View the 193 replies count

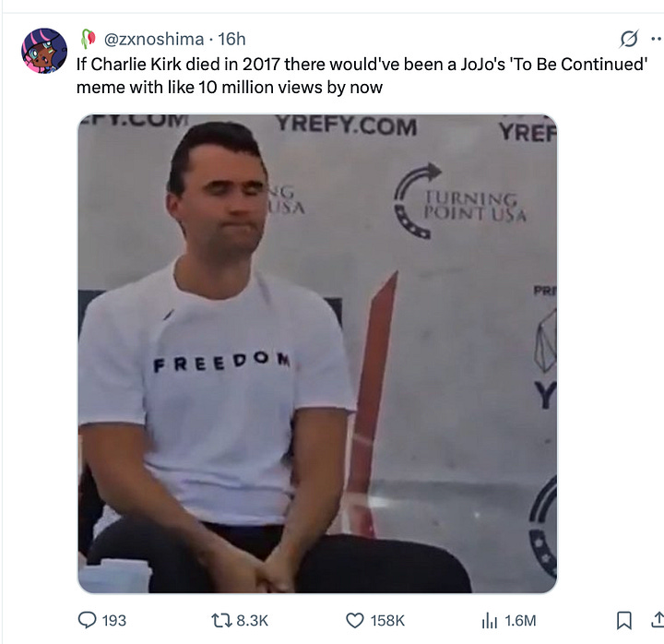(114, 621)
